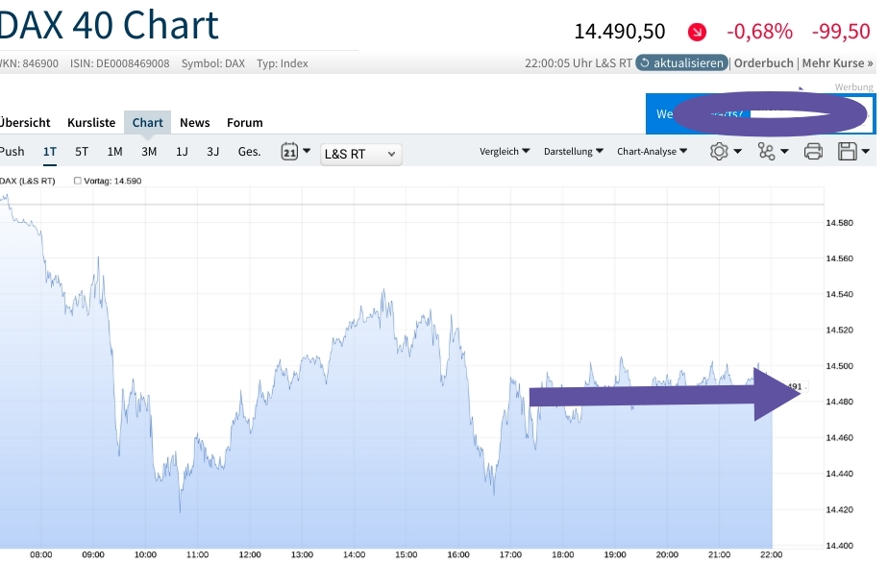The width and height of the screenshot is (888, 588).
Task: Open the Forum tab
Action: point(244,122)
